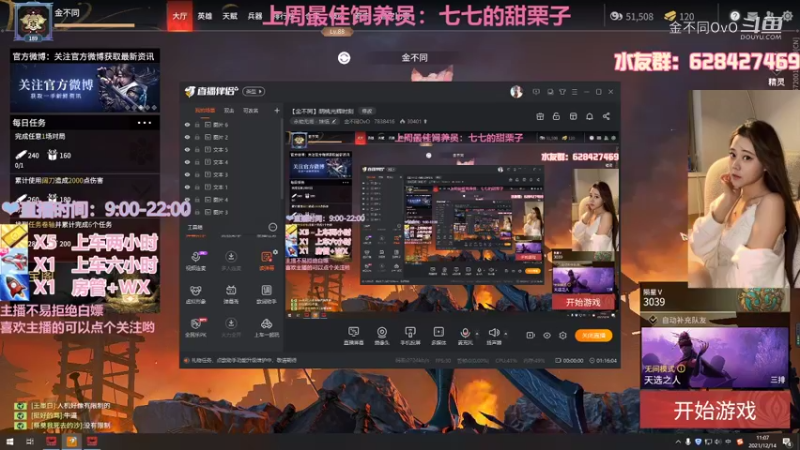Viewport: 800px width, 450px height.
Task: Collapse the 工具箱 toolbox panel
Action: pos(273,227)
